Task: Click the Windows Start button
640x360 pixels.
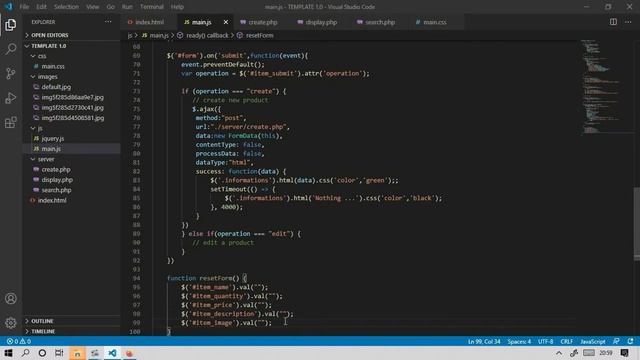Action: [8, 353]
